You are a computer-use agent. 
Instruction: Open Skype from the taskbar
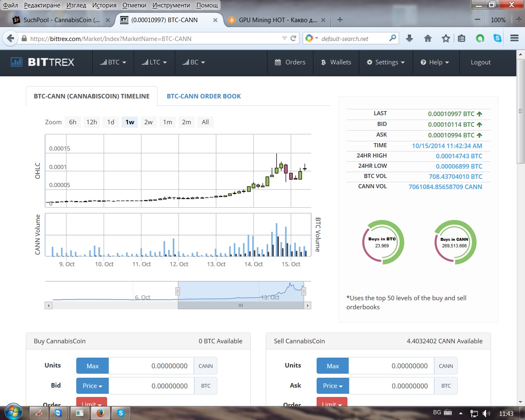tap(121, 413)
